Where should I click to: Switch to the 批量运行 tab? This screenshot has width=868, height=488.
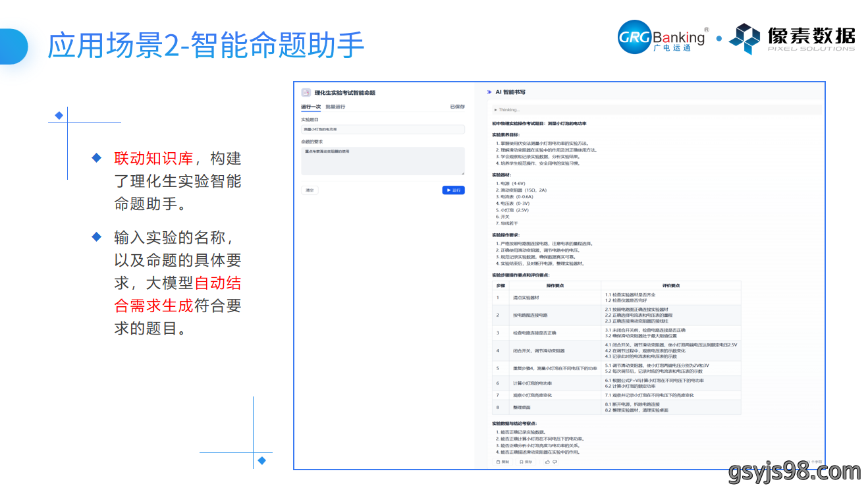[x=335, y=107]
